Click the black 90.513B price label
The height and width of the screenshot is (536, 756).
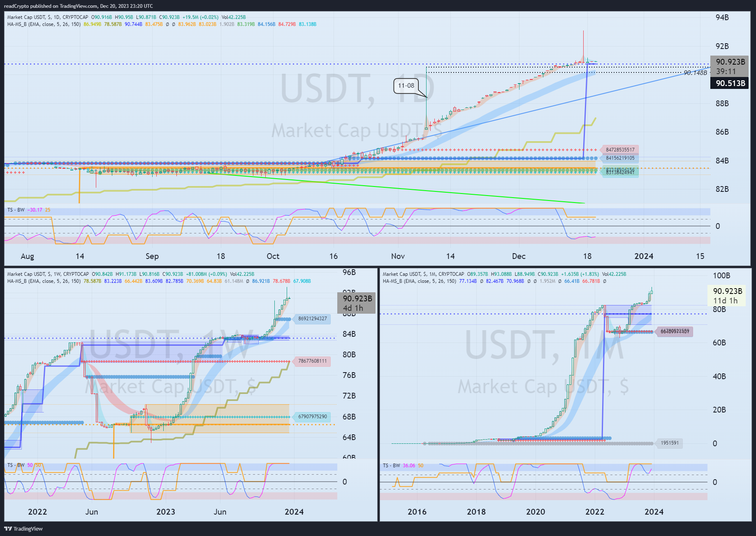(730, 83)
